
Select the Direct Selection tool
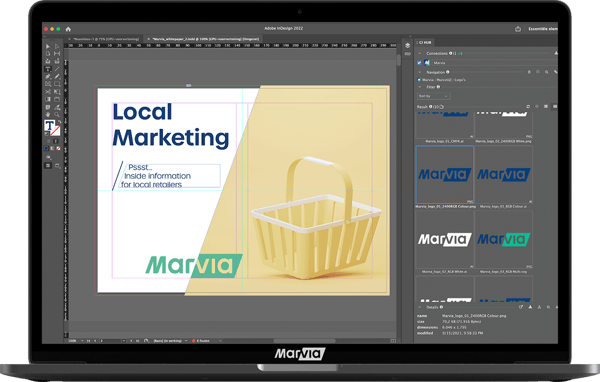[57, 46]
